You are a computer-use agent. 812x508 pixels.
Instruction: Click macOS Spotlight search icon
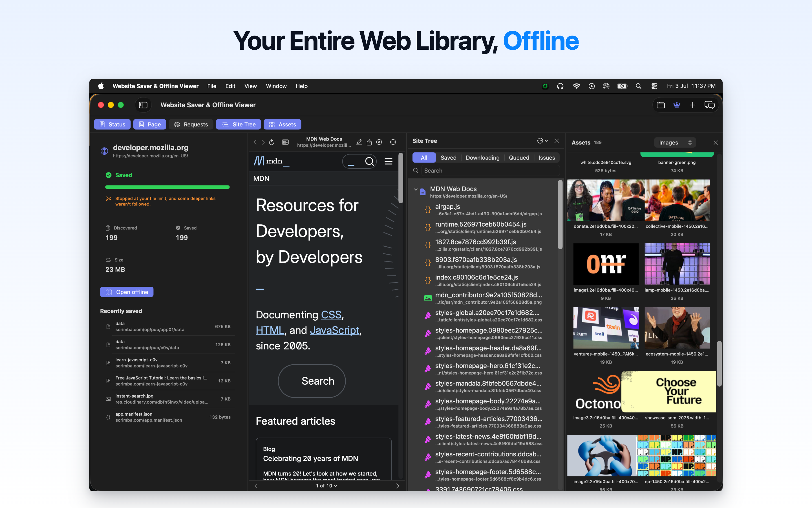(x=639, y=86)
